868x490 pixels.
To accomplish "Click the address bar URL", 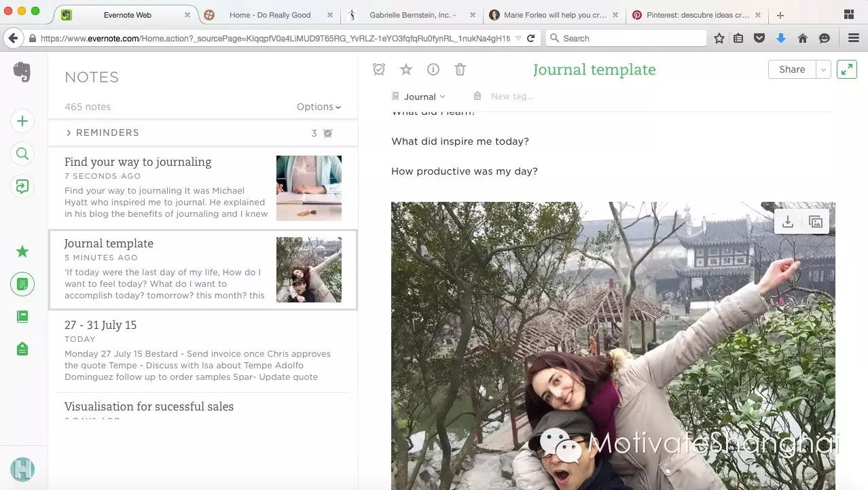I will (274, 39).
